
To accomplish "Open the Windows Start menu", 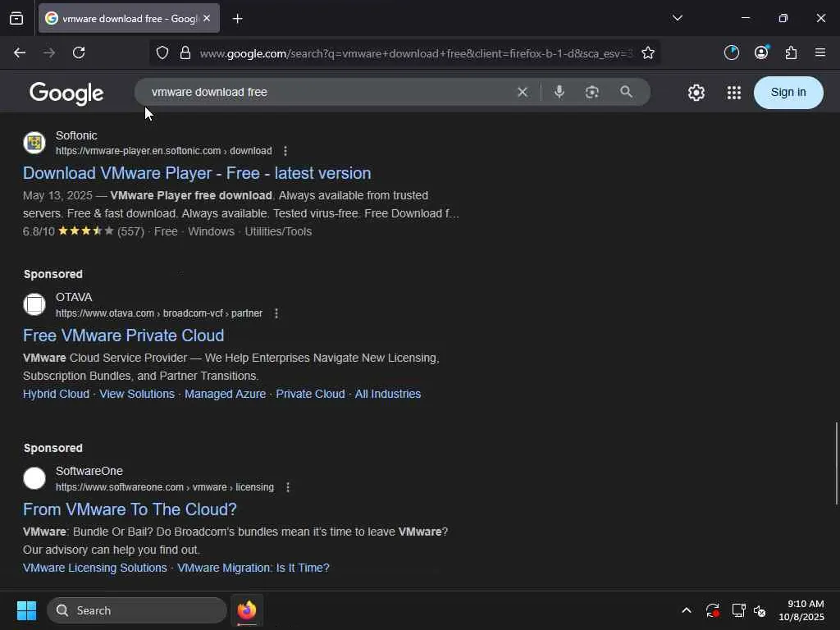I will 26,610.
